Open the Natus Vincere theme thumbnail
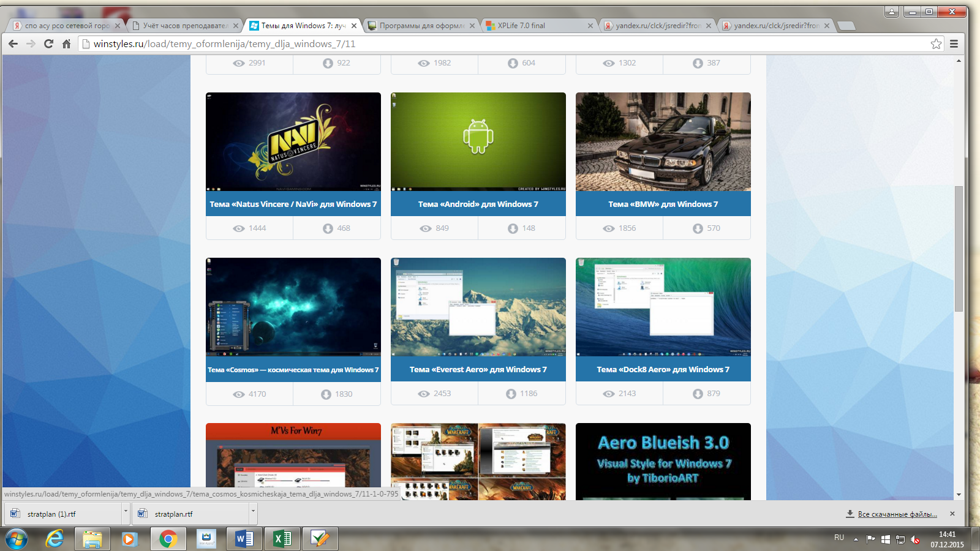 pyautogui.click(x=293, y=142)
